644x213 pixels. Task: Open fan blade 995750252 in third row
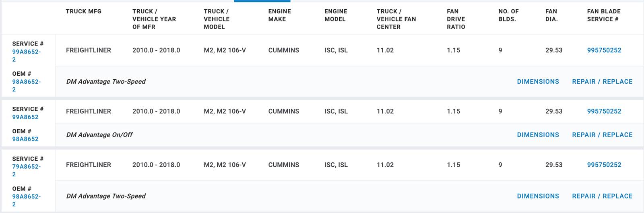(x=604, y=165)
